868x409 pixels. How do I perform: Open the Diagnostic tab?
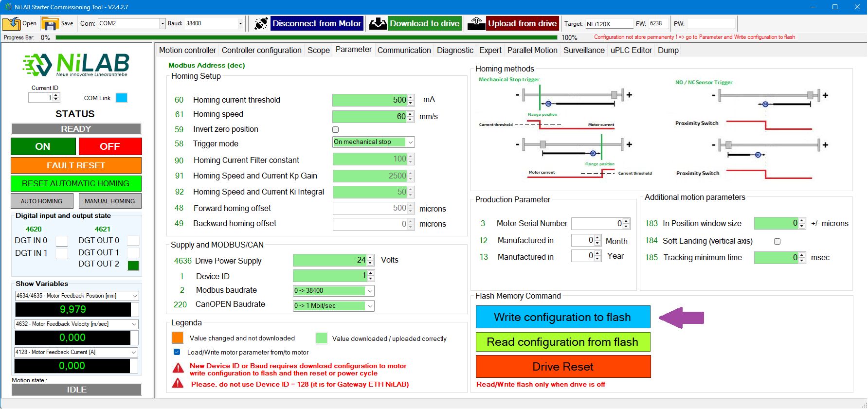coord(454,50)
